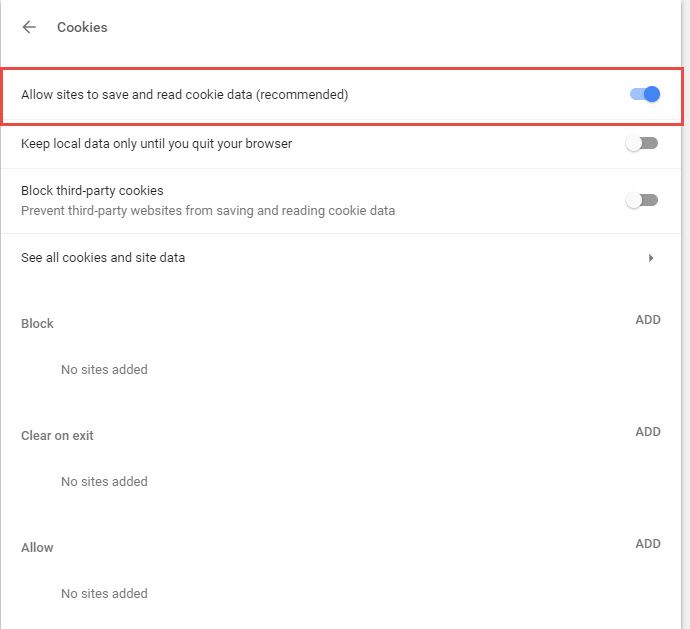The width and height of the screenshot is (690, 629).
Task: Go back using the arrow beside Cookies
Action: [29, 27]
